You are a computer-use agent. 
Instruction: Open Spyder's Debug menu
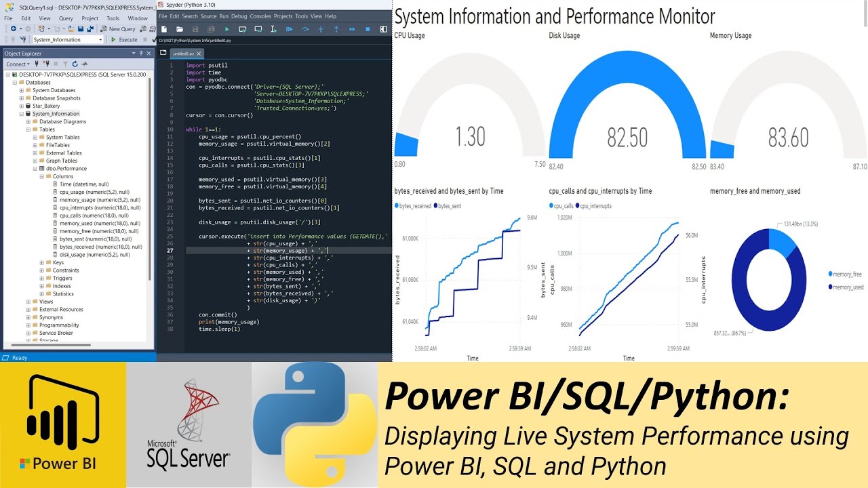239,16
